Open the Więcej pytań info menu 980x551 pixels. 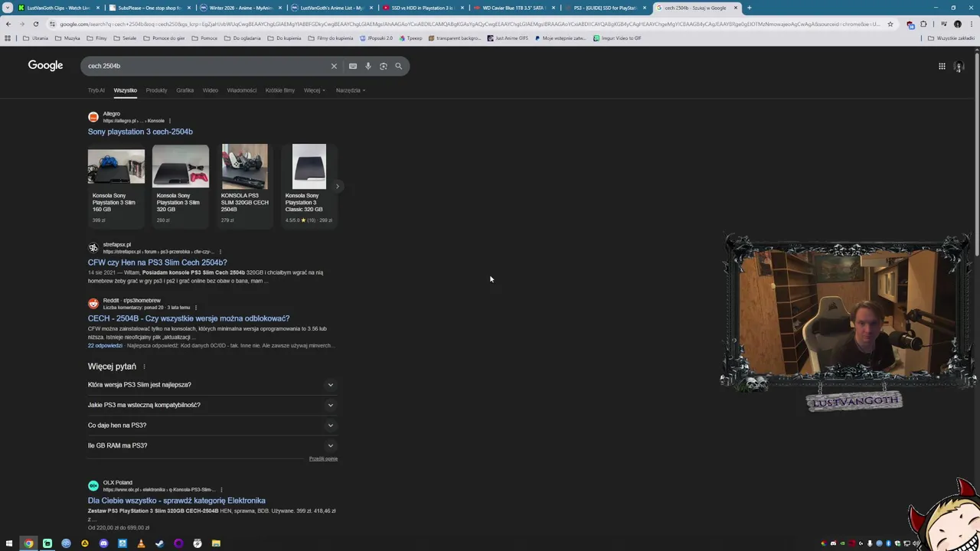pos(144,367)
